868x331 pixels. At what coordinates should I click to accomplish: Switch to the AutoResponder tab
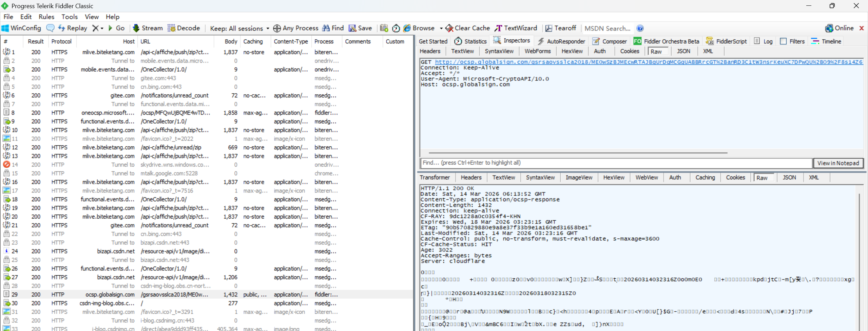[x=561, y=41]
